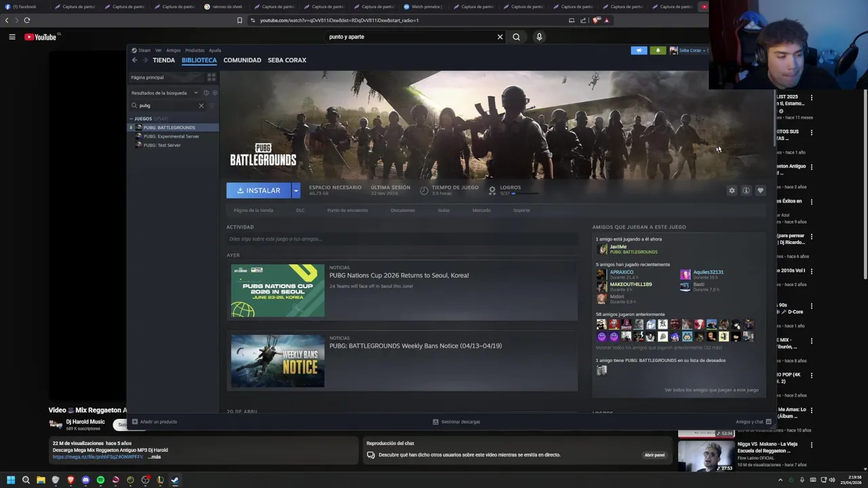
Task: Open the game settings gear icon
Action: [x=732, y=190]
